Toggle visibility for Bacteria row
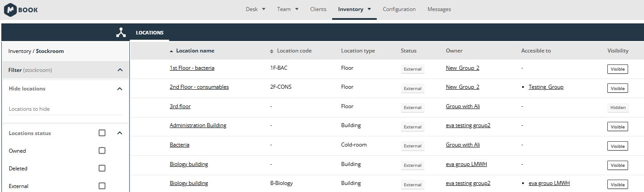644x192 pixels. pyautogui.click(x=617, y=146)
